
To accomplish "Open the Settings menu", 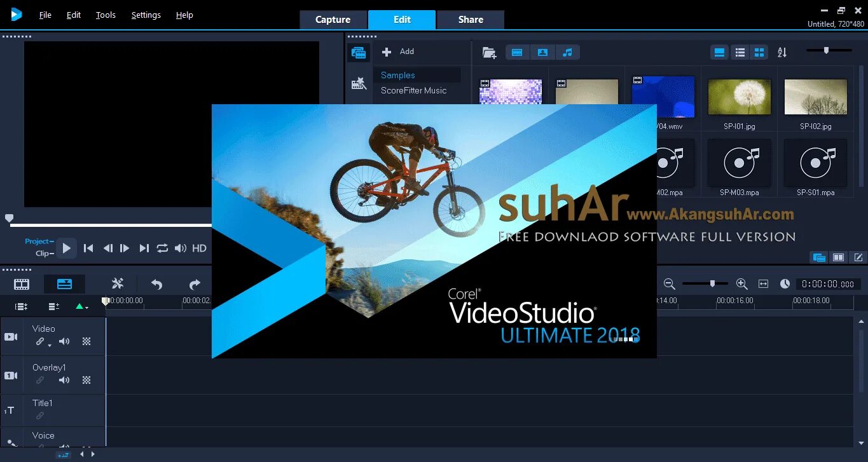I will (146, 15).
